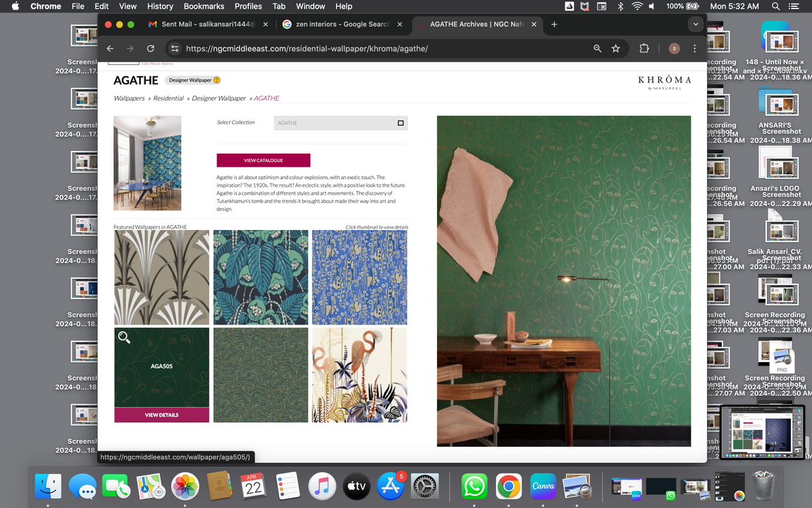The height and width of the screenshot is (508, 812).
Task: Open Control Center in the menu bar
Action: pos(794,6)
